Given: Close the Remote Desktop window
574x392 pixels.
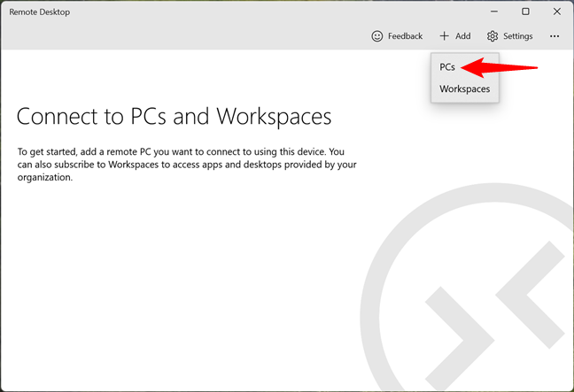Looking at the screenshot, I should coord(555,12).
